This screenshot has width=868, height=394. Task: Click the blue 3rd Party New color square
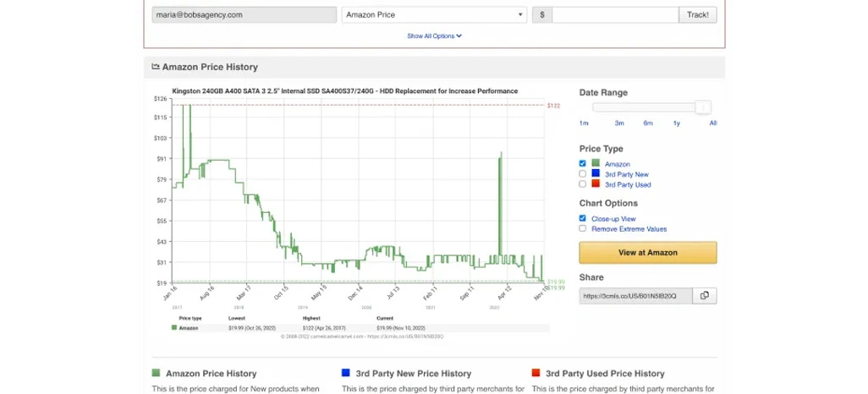tap(596, 173)
